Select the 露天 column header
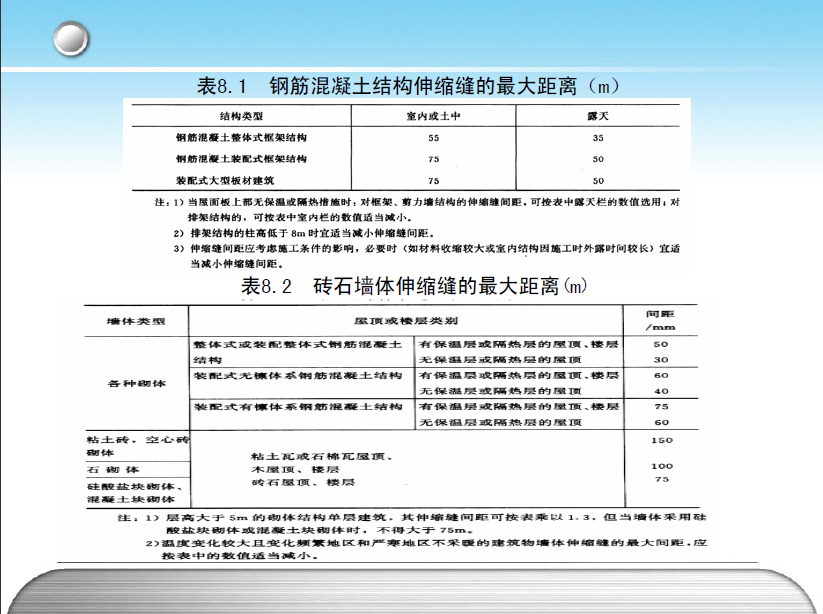Image resolution: width=823 pixels, height=614 pixels. tap(598, 117)
